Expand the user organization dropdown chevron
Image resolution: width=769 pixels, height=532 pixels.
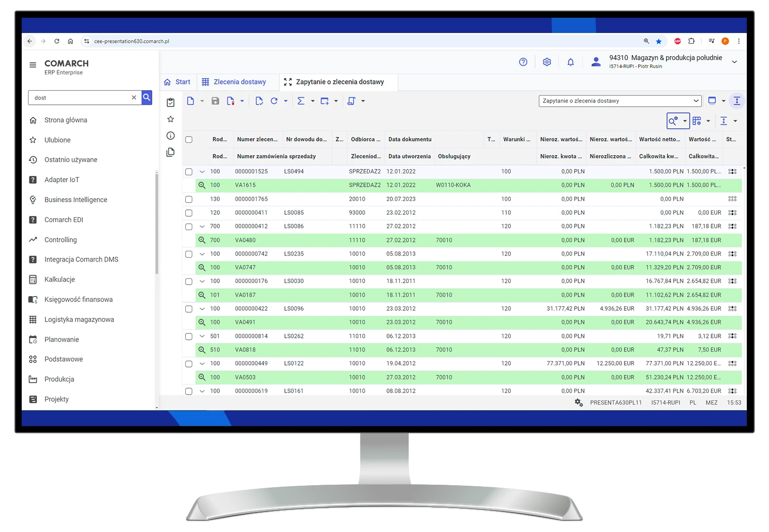tap(734, 62)
